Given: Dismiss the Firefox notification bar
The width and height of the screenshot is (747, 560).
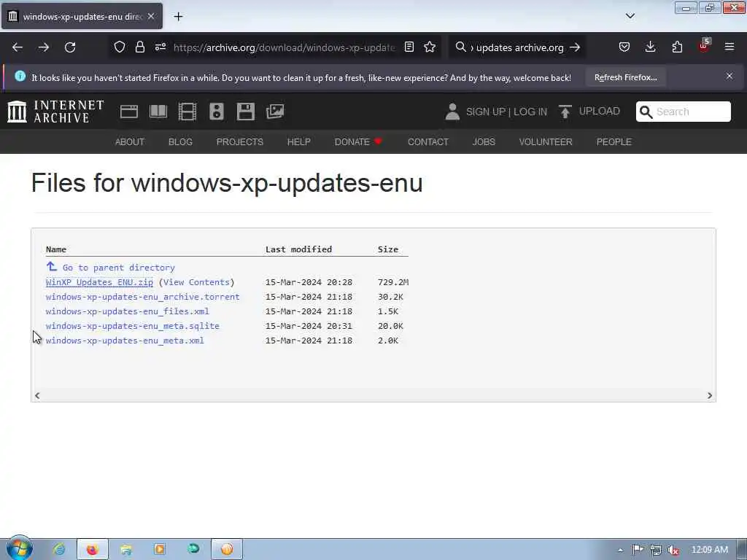Looking at the screenshot, I should [x=729, y=76].
